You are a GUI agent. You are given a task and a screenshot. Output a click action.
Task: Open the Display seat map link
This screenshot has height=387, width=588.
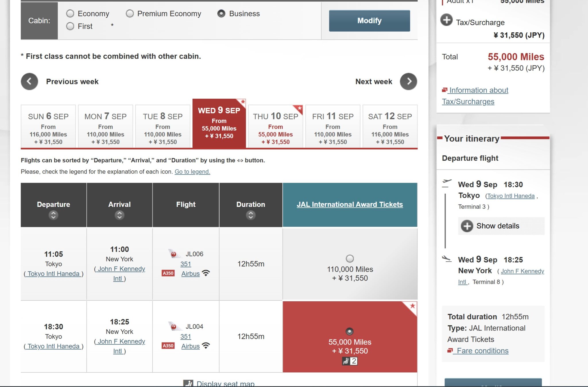(x=225, y=384)
